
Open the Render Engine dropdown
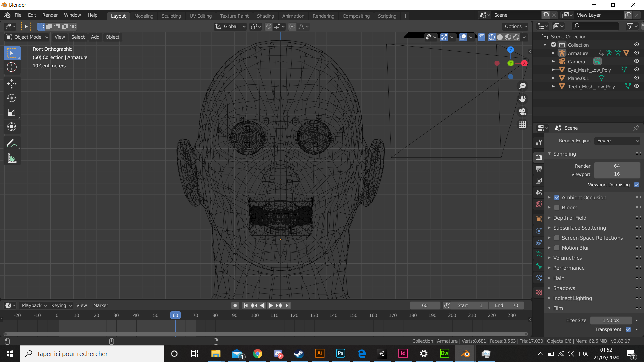tap(617, 141)
